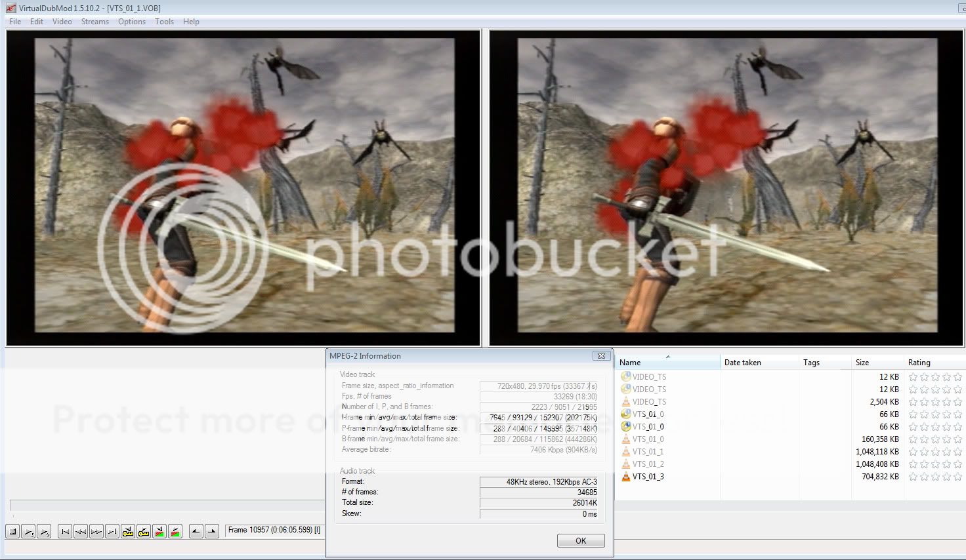The height and width of the screenshot is (560, 966).
Task: Open the Streams menu
Action: (x=94, y=22)
